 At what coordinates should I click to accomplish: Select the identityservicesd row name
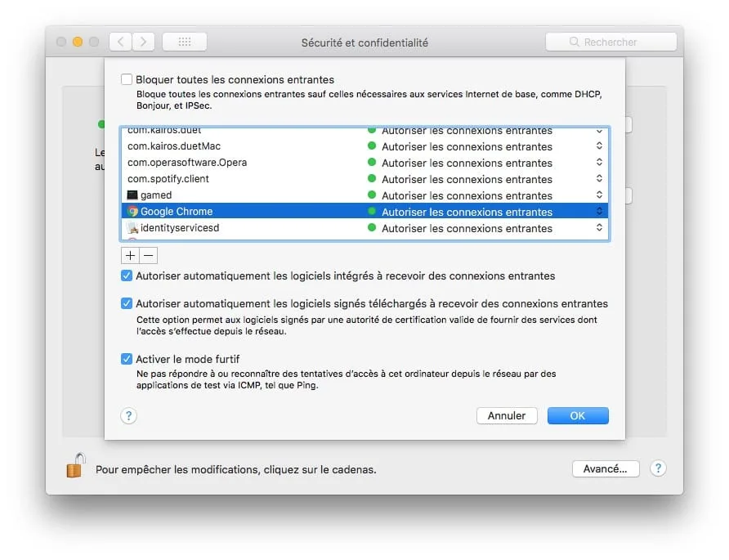(x=180, y=228)
